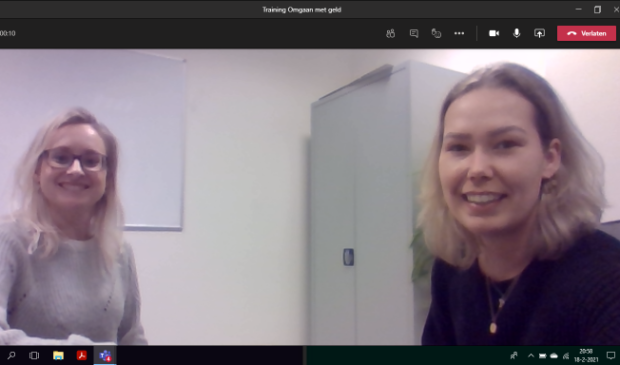
Task: Turn off the camera
Action: 494,34
